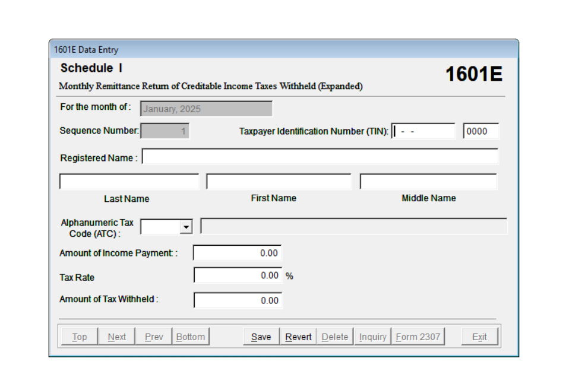588x377 pixels.
Task: Click the 'Sequence Number:' label
Action: click(99, 131)
